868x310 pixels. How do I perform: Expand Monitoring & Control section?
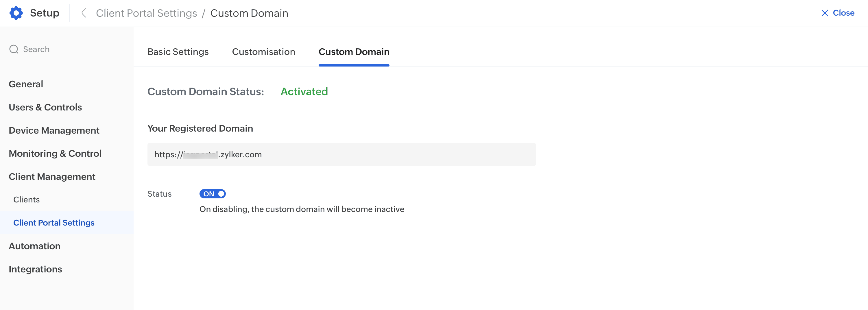pos(55,153)
